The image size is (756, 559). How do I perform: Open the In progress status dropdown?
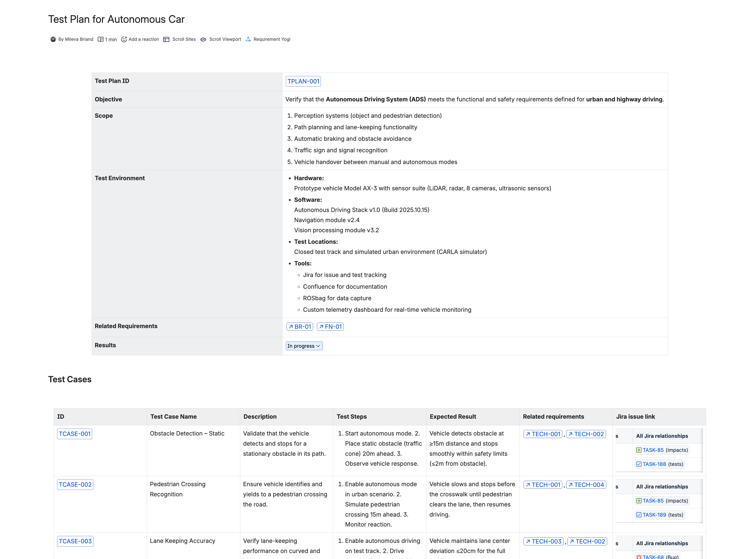pyautogui.click(x=304, y=346)
